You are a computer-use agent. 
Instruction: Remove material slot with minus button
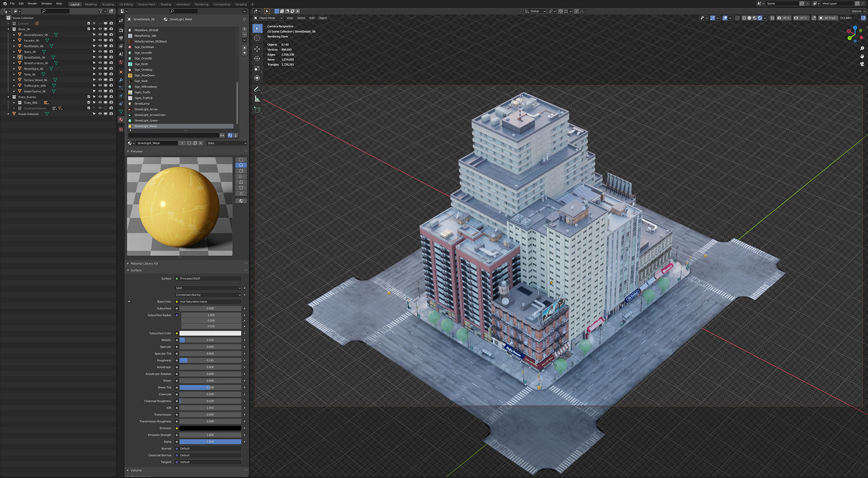pyautogui.click(x=245, y=35)
